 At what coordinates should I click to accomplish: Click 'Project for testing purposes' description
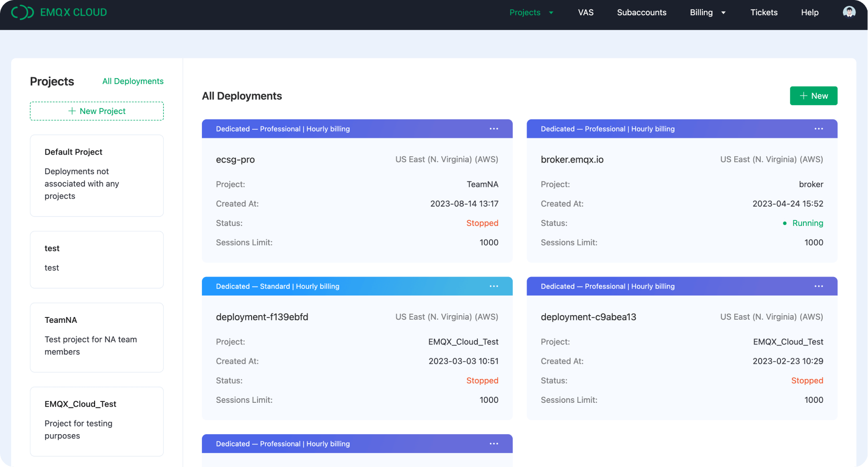point(79,430)
